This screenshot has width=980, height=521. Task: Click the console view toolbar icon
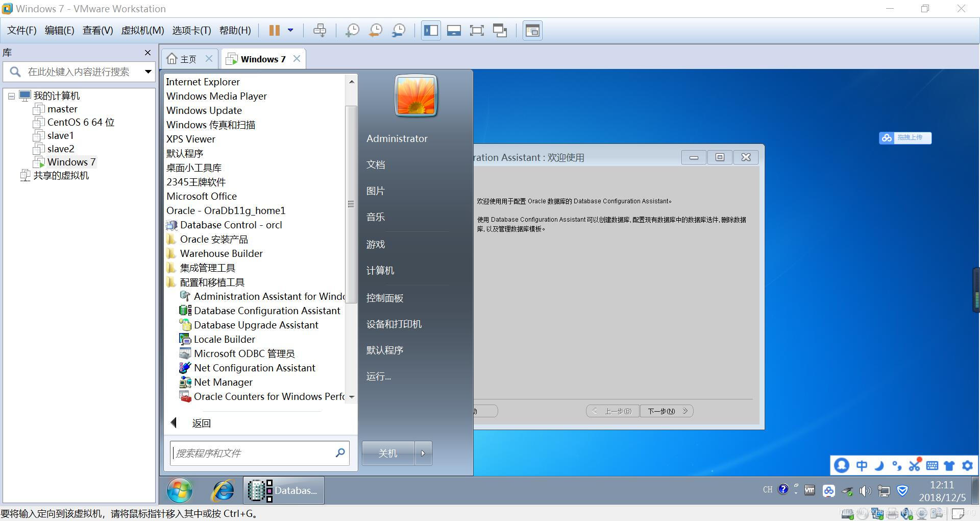click(x=532, y=31)
